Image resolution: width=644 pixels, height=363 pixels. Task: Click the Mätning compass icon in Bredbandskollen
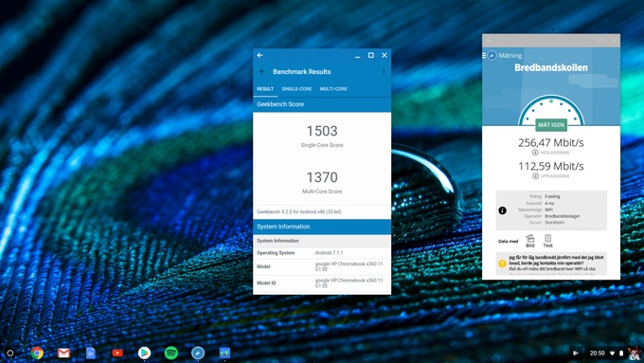[492, 56]
